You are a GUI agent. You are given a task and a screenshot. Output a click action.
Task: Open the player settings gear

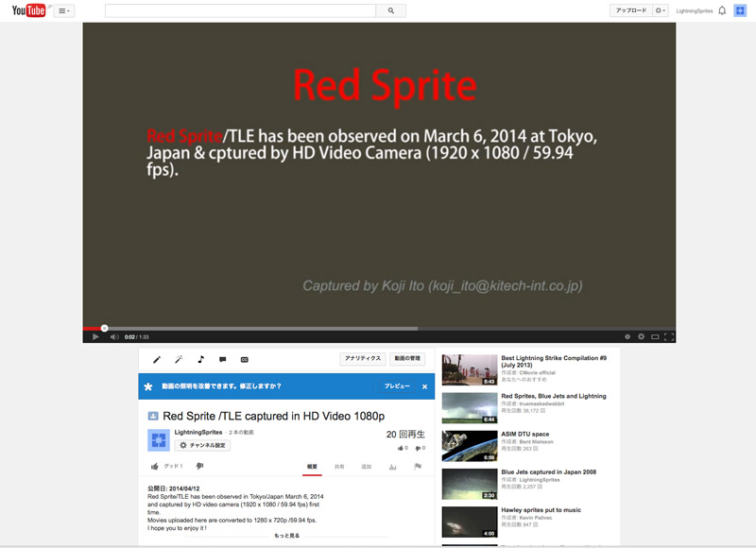point(641,336)
